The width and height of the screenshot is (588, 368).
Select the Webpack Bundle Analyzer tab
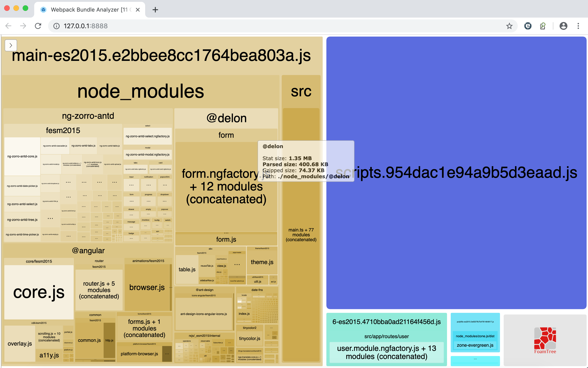90,10
